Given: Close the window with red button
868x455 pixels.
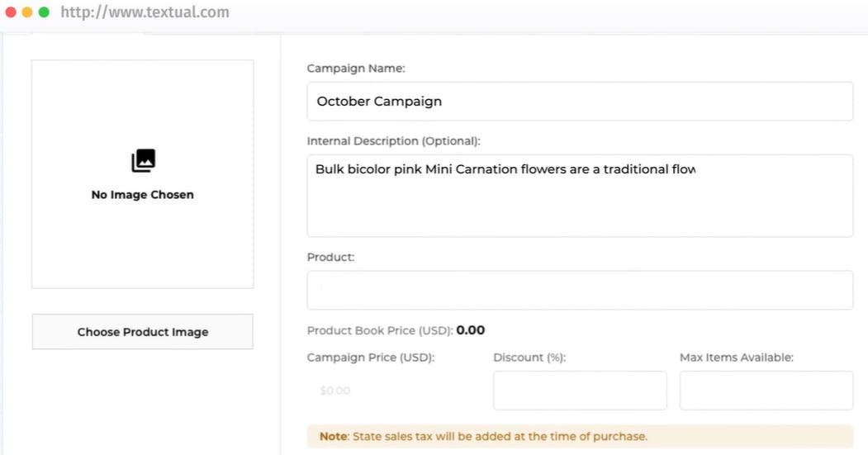Looking at the screenshot, I should tap(11, 12).
